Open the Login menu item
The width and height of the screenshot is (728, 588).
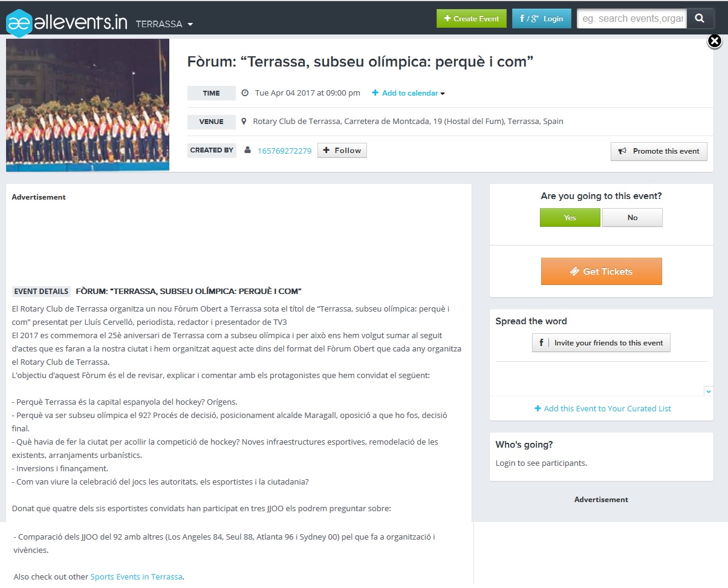(542, 19)
